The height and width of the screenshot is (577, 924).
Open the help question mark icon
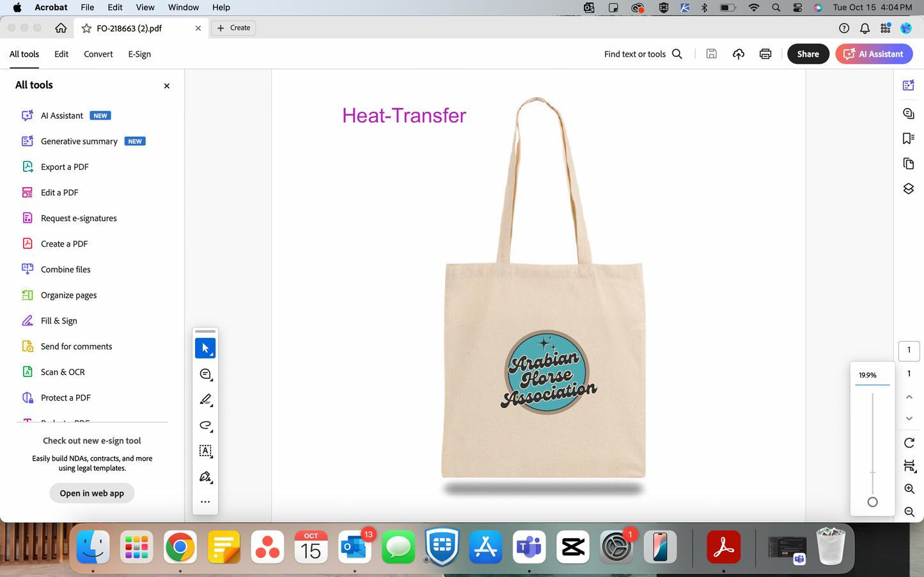point(844,28)
